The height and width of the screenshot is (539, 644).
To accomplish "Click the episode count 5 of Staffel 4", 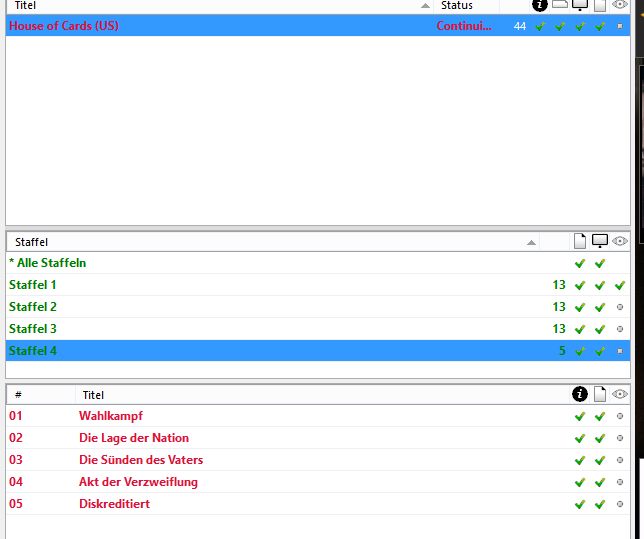I will 562,351.
